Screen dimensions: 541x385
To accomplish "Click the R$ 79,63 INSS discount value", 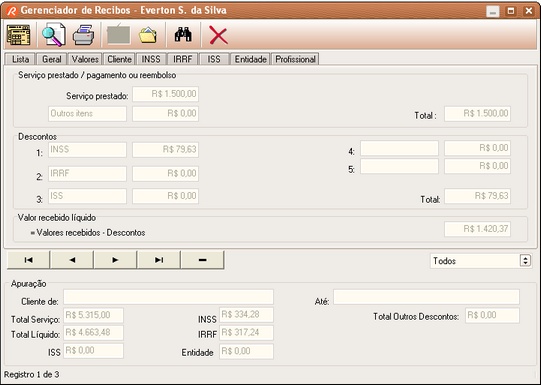I will (166, 150).
